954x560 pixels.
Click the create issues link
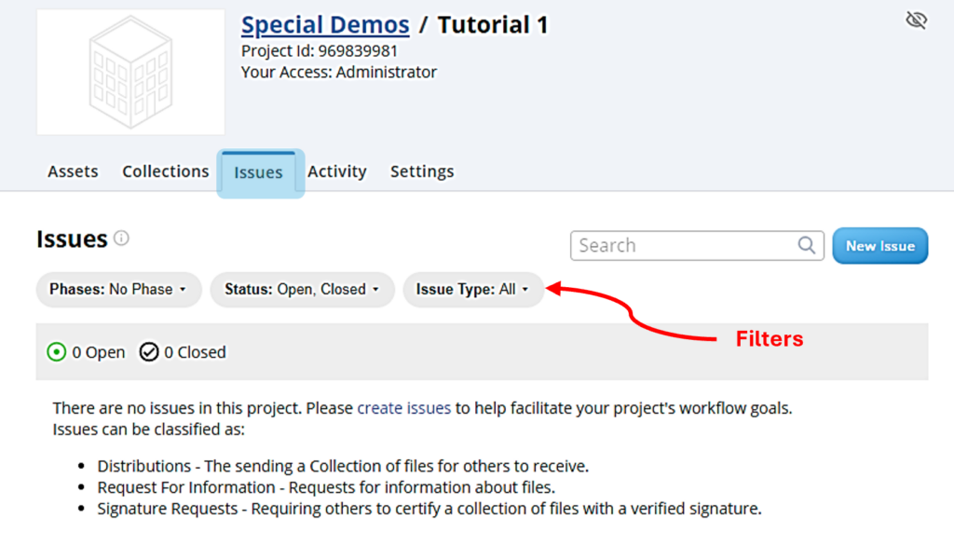[403, 408]
